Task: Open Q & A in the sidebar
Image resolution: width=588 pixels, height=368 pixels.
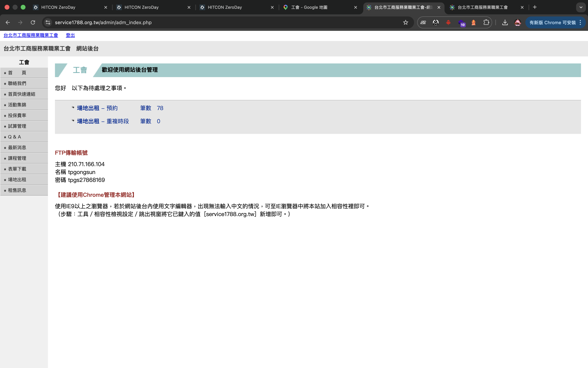Action: 24,137
